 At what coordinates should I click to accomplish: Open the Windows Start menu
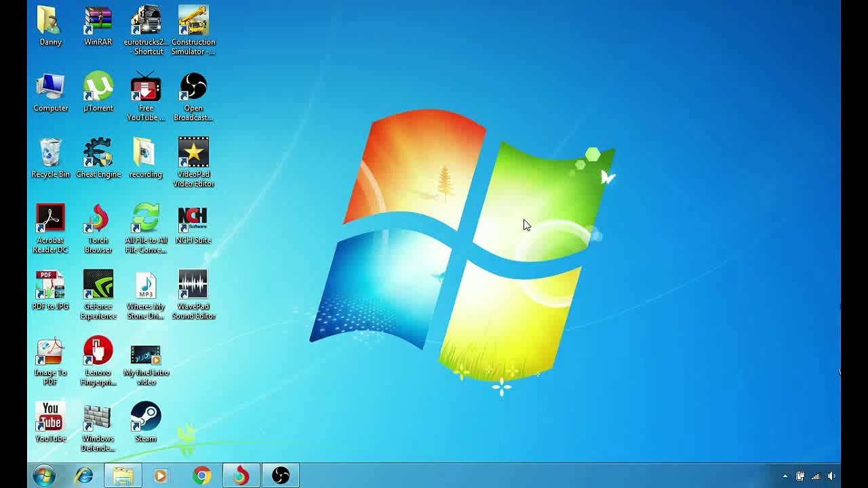(44, 476)
